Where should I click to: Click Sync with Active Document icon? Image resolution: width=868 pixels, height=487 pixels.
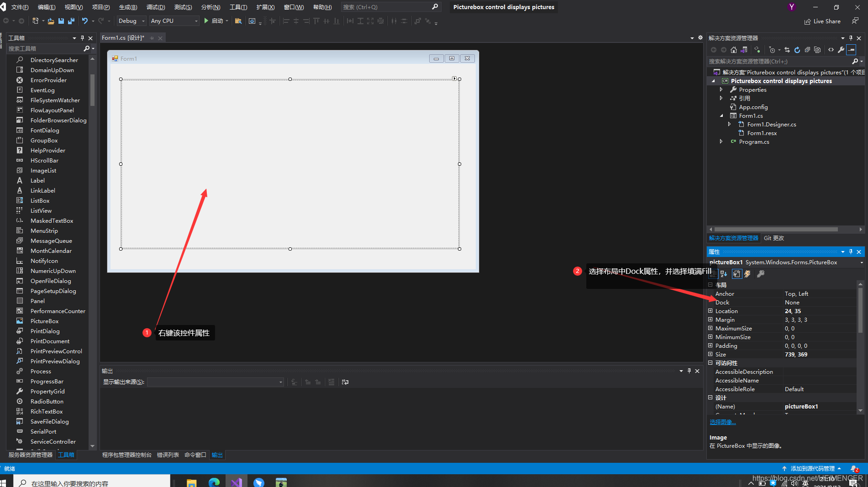point(787,50)
